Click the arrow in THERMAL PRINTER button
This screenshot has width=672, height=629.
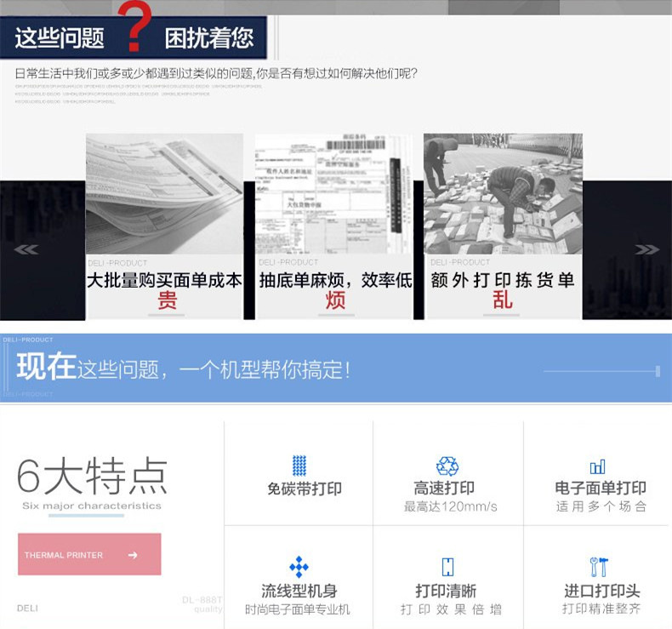(133, 555)
